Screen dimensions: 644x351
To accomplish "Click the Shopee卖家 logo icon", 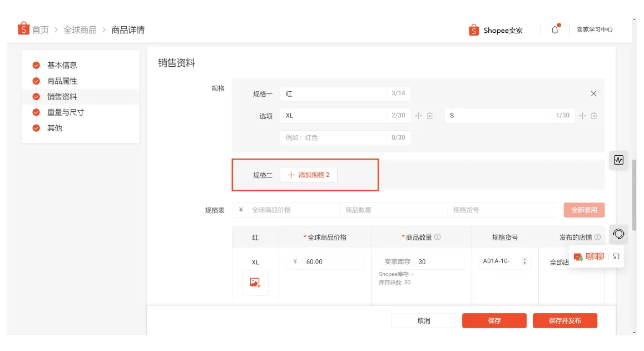I will click(474, 30).
